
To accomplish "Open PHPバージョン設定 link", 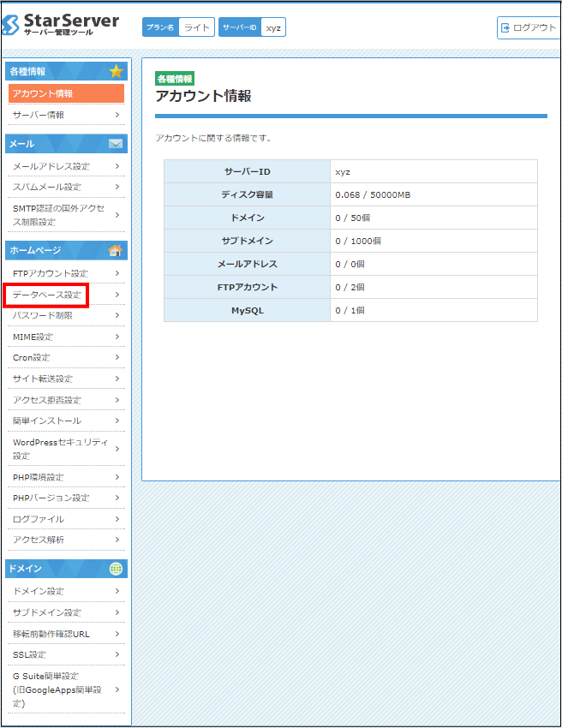I will point(66,498).
